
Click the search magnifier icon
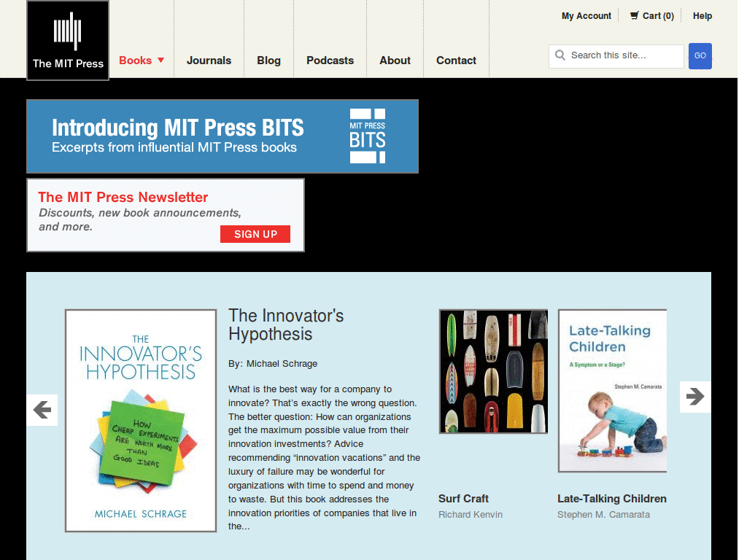pyautogui.click(x=560, y=55)
